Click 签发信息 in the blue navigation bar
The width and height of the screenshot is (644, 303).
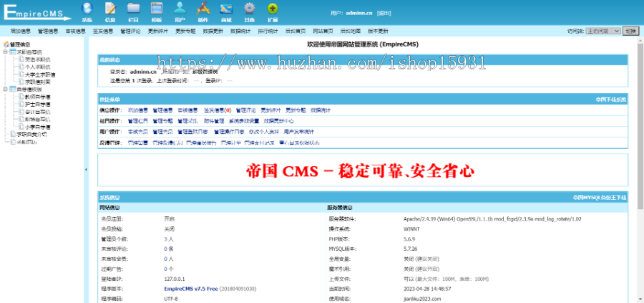[x=103, y=31]
